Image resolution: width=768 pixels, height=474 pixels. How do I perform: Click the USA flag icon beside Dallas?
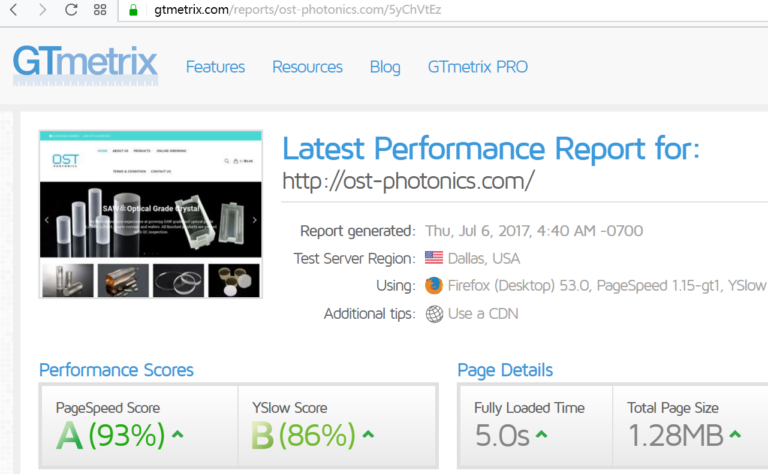[434, 258]
